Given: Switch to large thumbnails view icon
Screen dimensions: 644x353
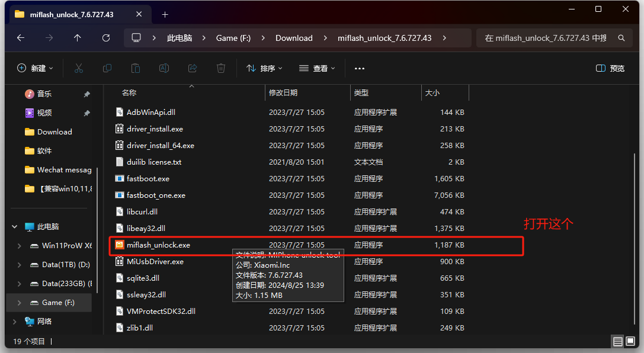Looking at the screenshot, I should (631, 341).
